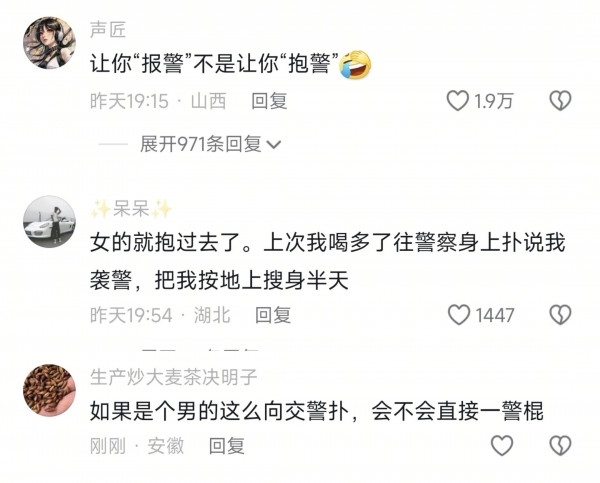Image resolution: width=600 pixels, height=483 pixels.
Task: Like the comment by 生产炒大麦茶决明子
Action: (x=502, y=445)
